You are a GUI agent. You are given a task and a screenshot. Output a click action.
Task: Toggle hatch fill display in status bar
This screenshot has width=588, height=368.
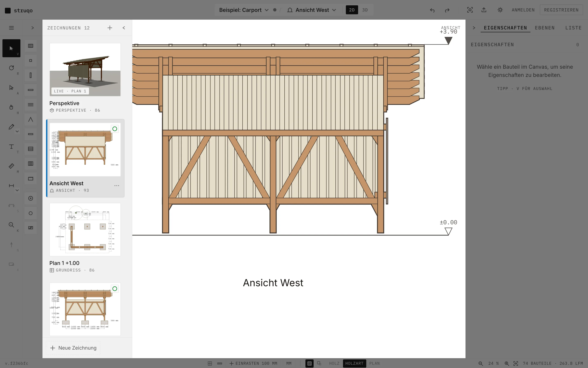pyautogui.click(x=309, y=363)
